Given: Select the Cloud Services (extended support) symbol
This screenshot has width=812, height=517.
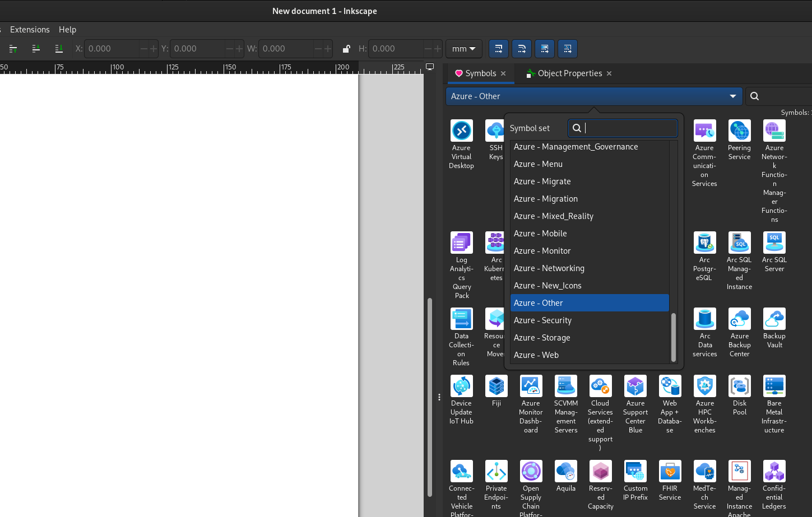Looking at the screenshot, I should [x=600, y=413].
